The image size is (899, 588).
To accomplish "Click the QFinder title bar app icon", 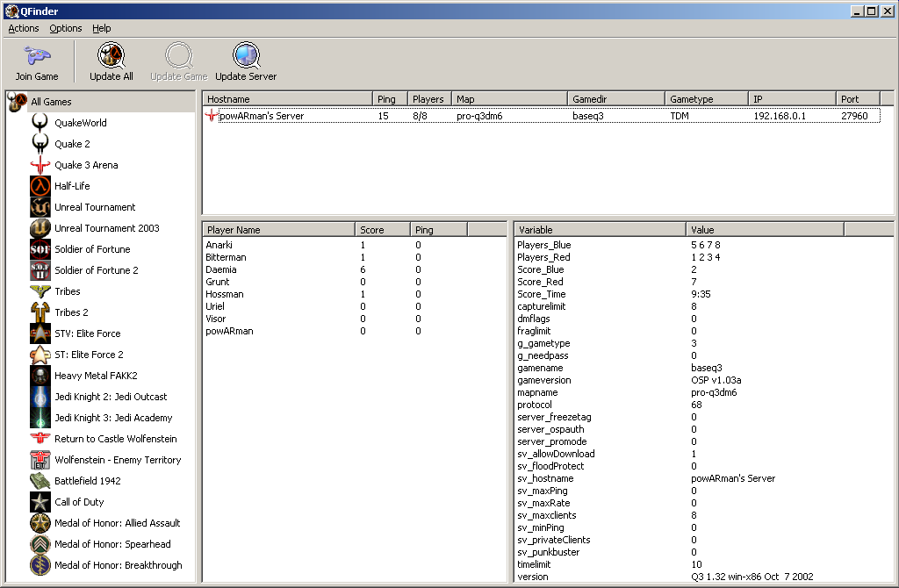I will pos(11,11).
